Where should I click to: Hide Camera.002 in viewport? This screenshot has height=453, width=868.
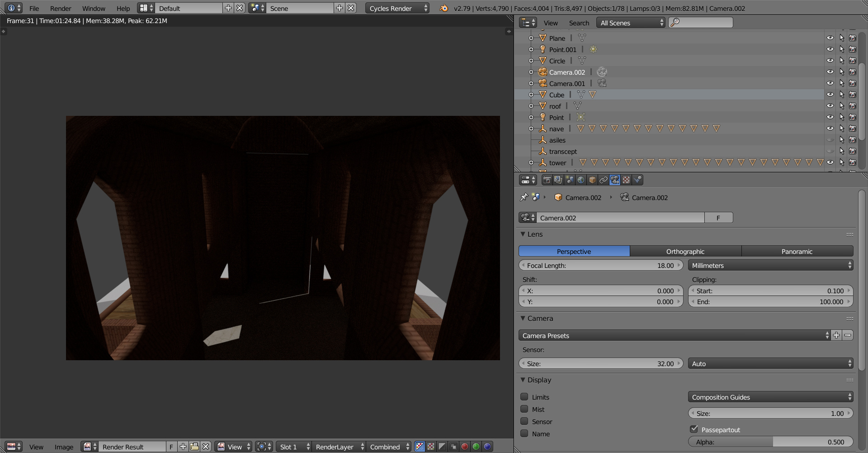pos(830,72)
